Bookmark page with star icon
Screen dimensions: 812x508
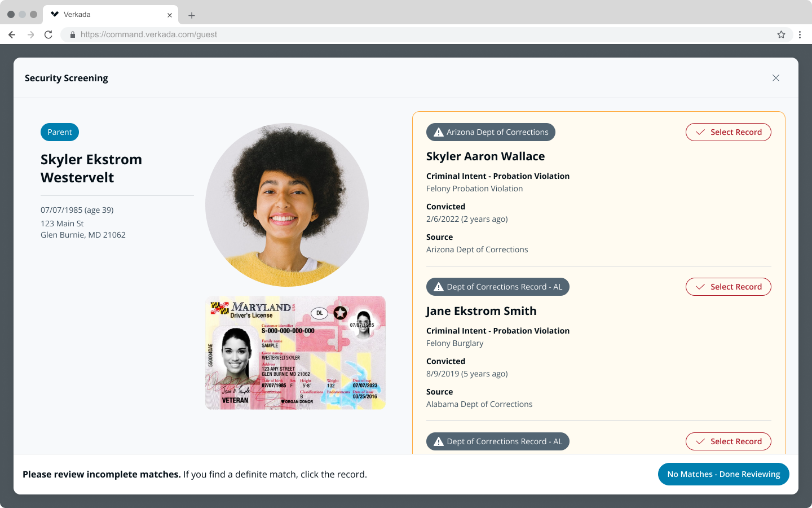(781, 34)
